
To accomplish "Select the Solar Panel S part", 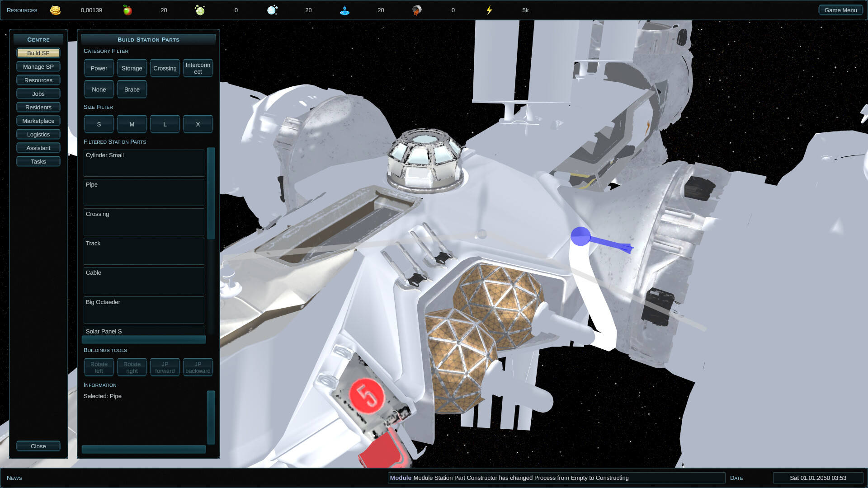I will [x=144, y=331].
